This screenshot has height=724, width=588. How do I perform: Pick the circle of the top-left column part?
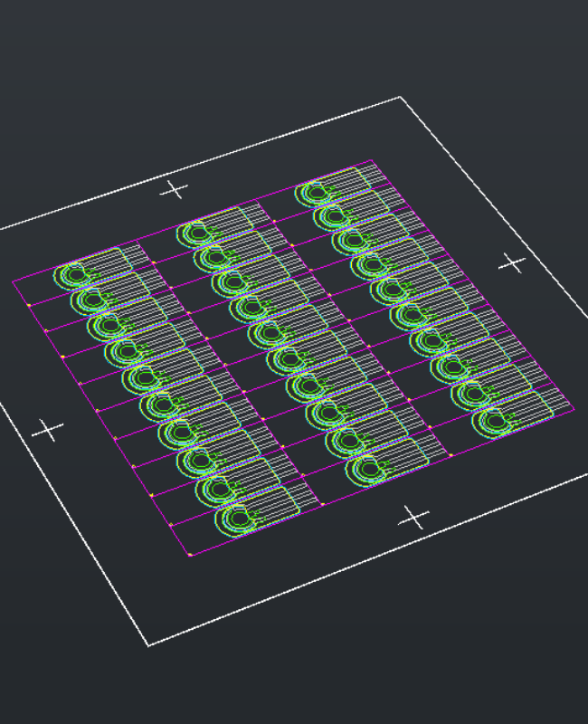pyautogui.click(x=73, y=273)
